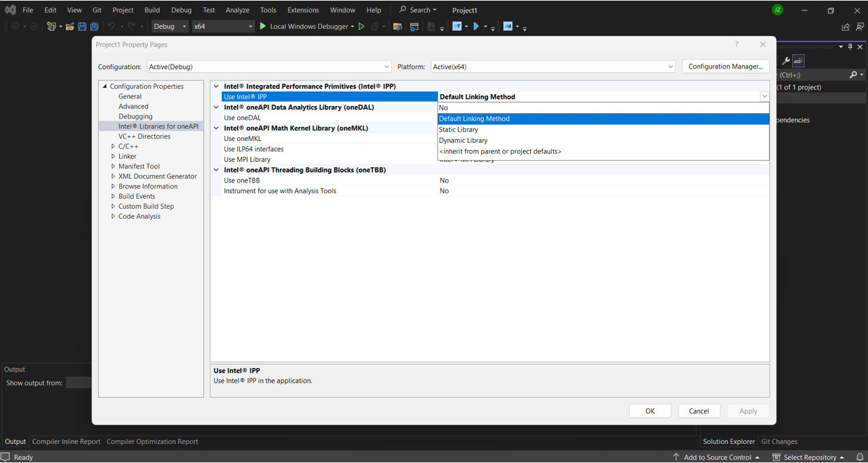Switch to Compiler Optimization Report tab
The image size is (868, 463).
point(152,442)
